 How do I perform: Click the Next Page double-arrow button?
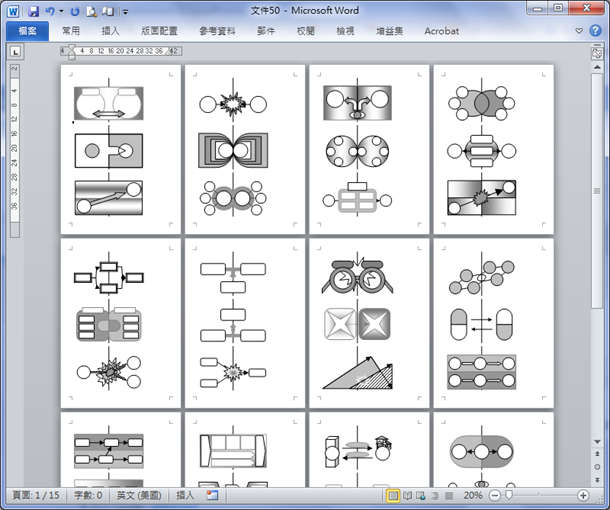point(597,480)
